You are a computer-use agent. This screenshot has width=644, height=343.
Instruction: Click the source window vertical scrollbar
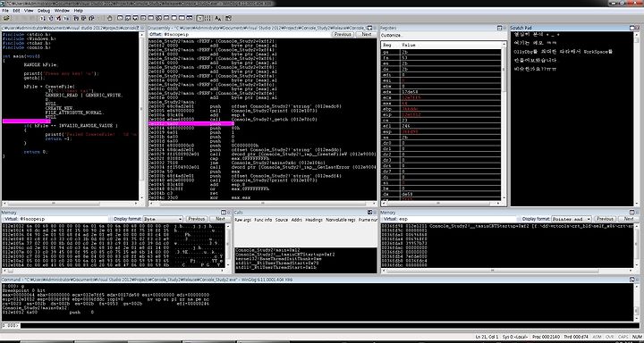coord(141,116)
